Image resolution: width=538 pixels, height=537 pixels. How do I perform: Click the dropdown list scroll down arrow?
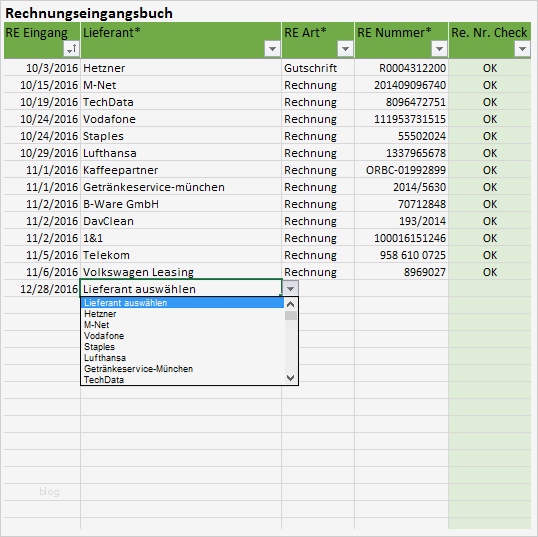click(x=291, y=378)
